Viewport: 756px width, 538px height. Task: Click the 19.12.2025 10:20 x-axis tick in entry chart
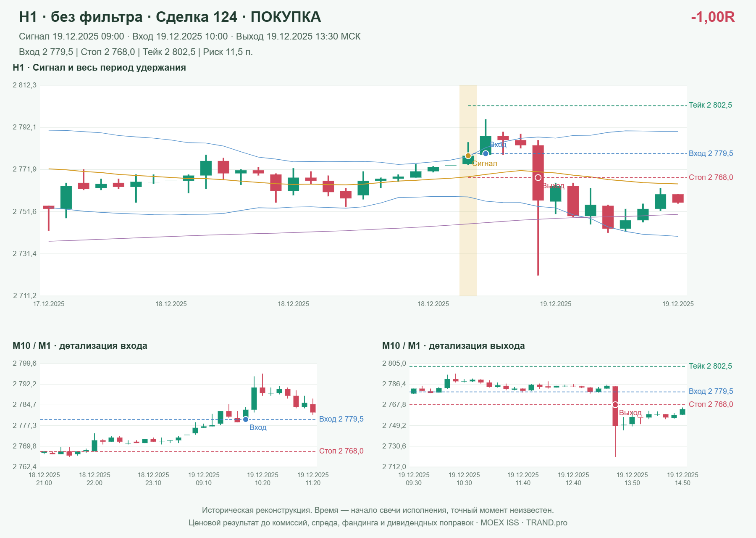262,479
